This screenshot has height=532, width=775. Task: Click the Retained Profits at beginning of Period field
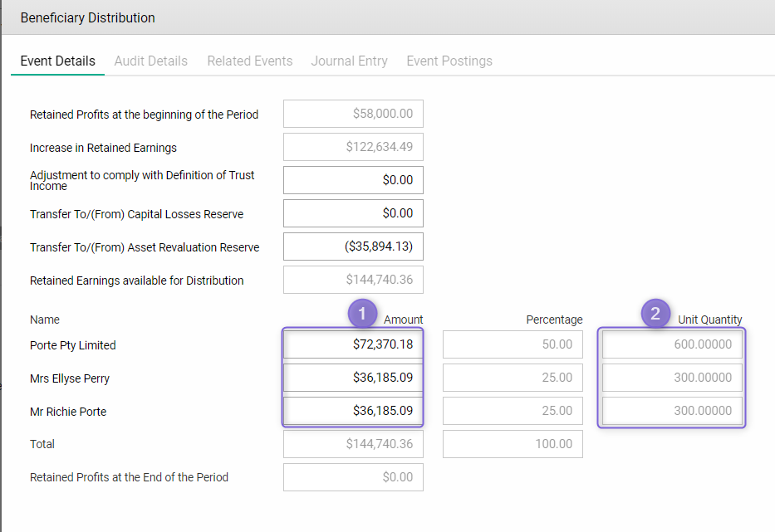[x=353, y=114]
